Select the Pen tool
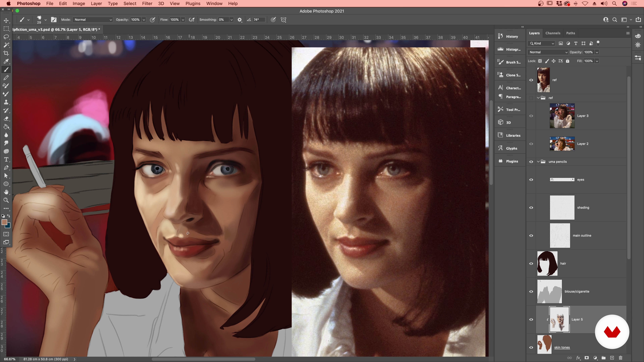 [6, 168]
